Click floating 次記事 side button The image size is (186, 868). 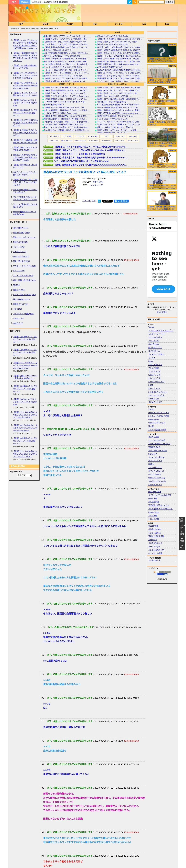tap(182, 540)
